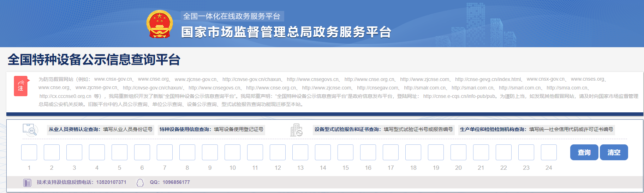
Task: Click the 全国特种设备公示信息查询平台 page title
Action: [94, 60]
